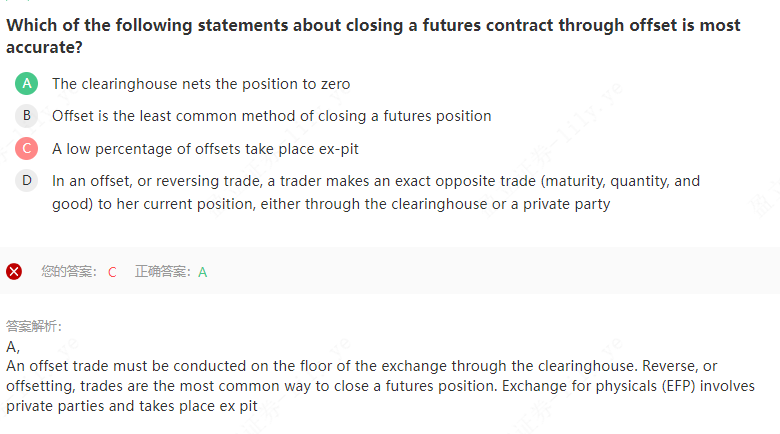The height and width of the screenshot is (434, 780).
Task: Click the "A," line in the explanation
Action: point(13,346)
